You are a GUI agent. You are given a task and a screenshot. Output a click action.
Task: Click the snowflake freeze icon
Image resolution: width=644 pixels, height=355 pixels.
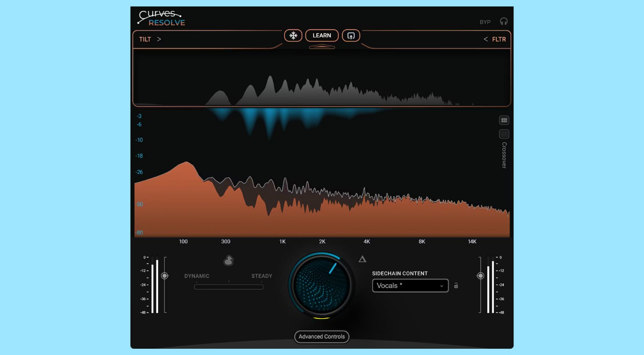coord(293,35)
